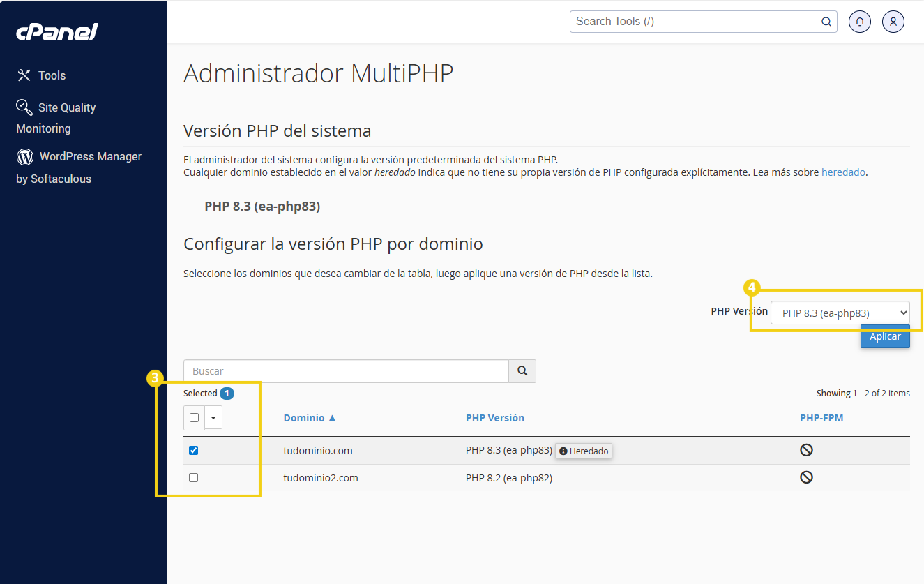924x584 pixels.
Task: Expand the select-all options arrow
Action: 213,417
